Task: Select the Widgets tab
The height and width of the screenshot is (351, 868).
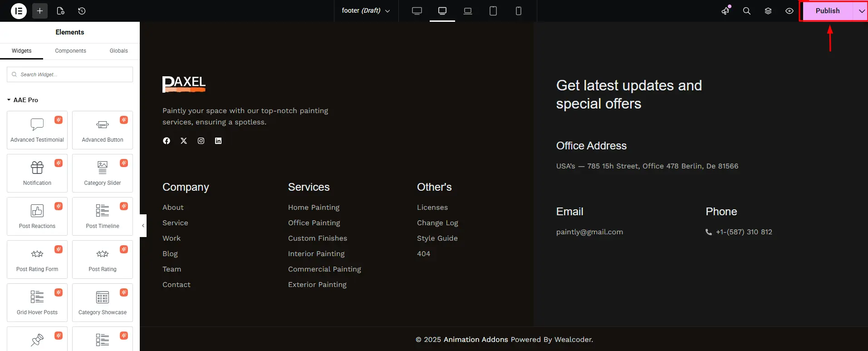Action: (x=22, y=51)
